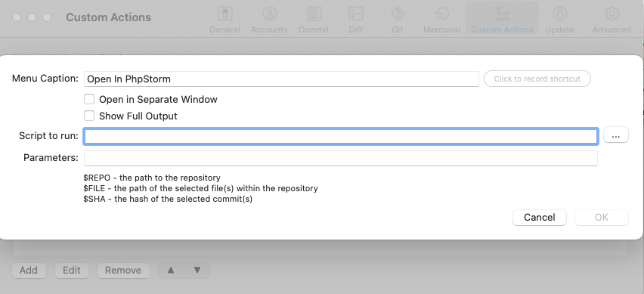Screen dimensions: 644x294
Task: Click the Parameters input field
Action: [341, 158]
